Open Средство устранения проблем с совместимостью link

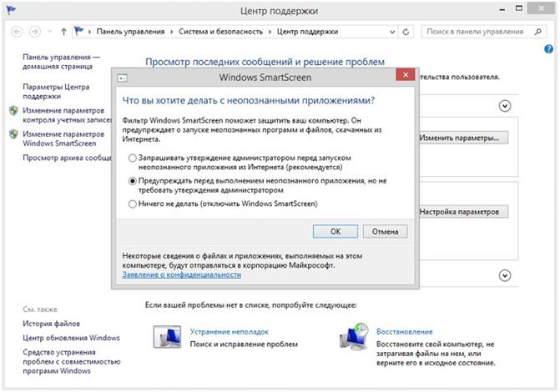(72, 361)
